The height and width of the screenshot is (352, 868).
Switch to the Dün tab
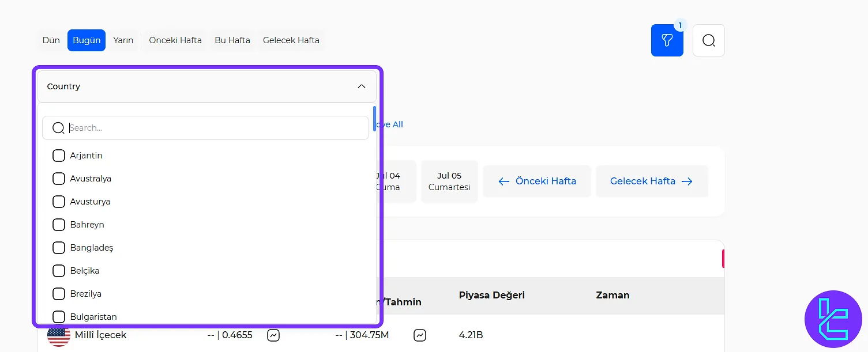[51, 40]
